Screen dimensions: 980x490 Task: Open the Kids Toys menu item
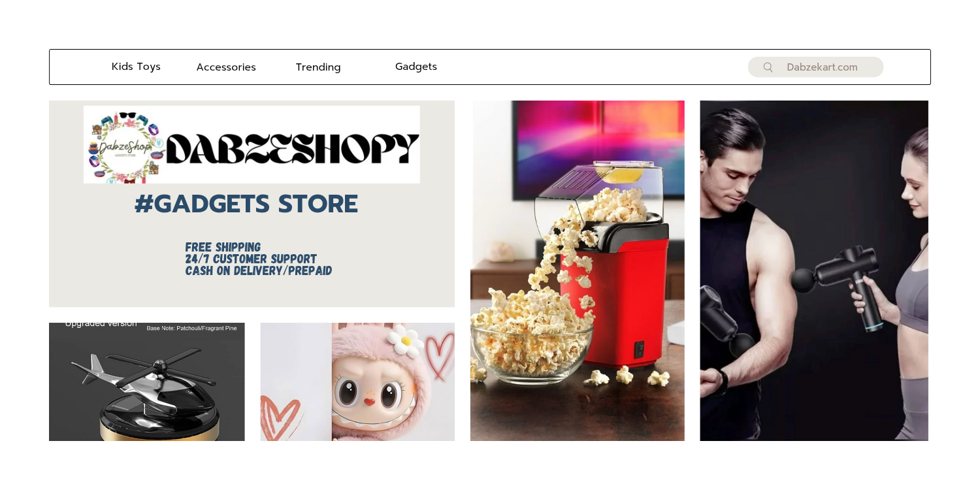coord(136,67)
